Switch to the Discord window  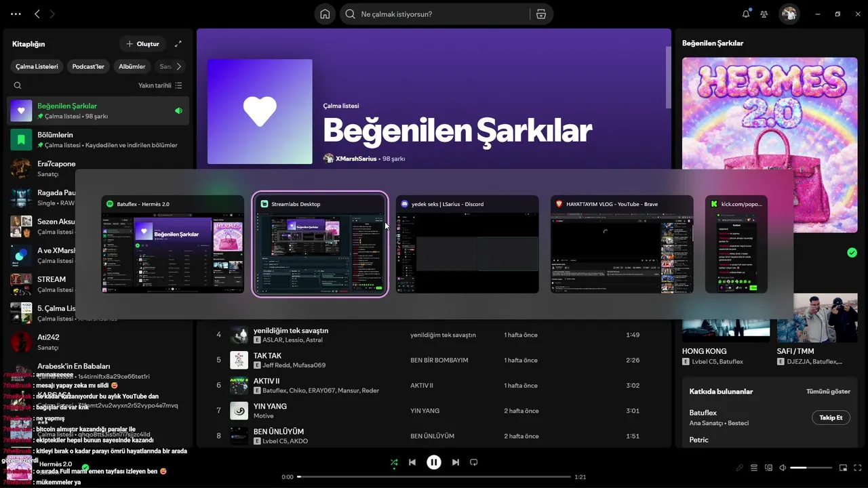coord(468,244)
